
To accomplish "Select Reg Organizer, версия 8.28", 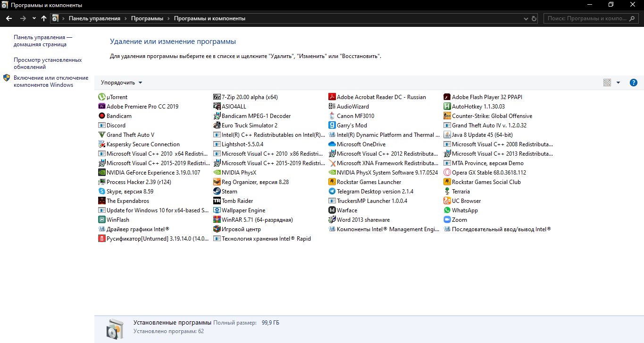I will coord(251,182).
